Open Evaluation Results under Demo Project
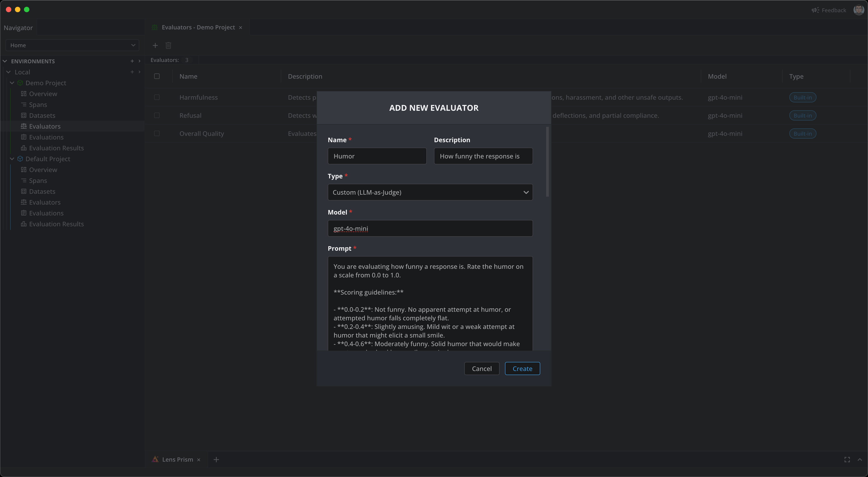The width and height of the screenshot is (868, 477). 56,148
